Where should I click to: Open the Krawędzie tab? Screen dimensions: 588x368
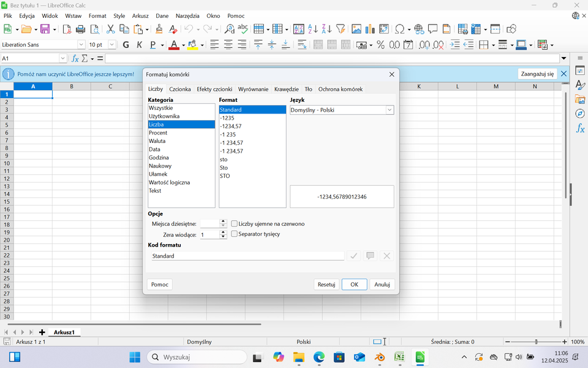[x=286, y=89]
